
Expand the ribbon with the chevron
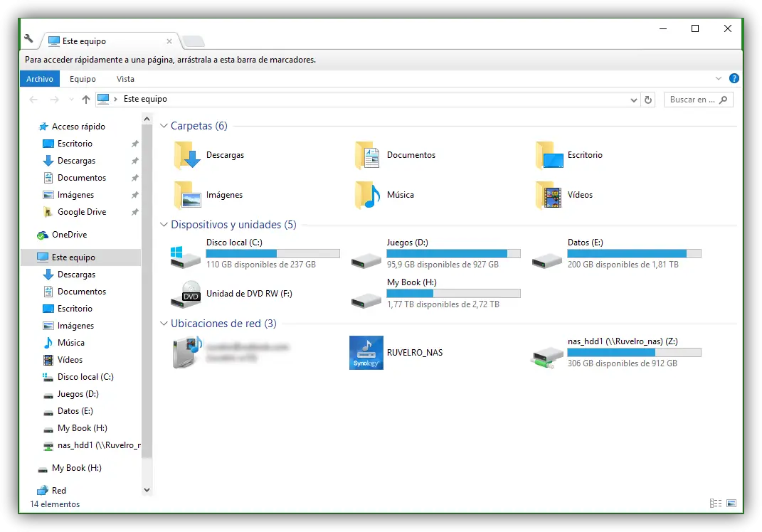[x=719, y=78]
